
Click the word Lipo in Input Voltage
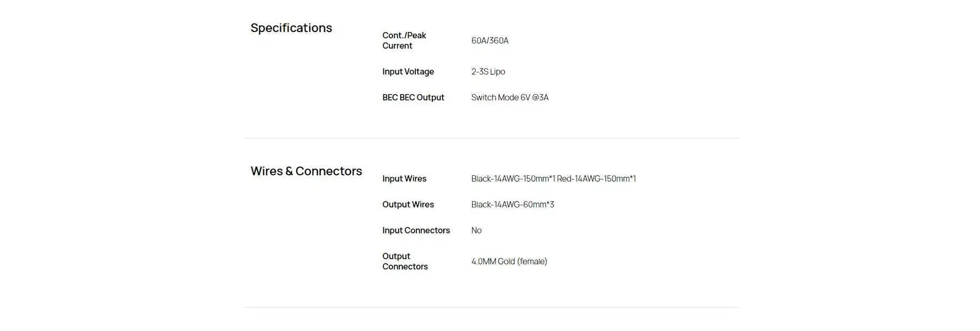pos(497,71)
